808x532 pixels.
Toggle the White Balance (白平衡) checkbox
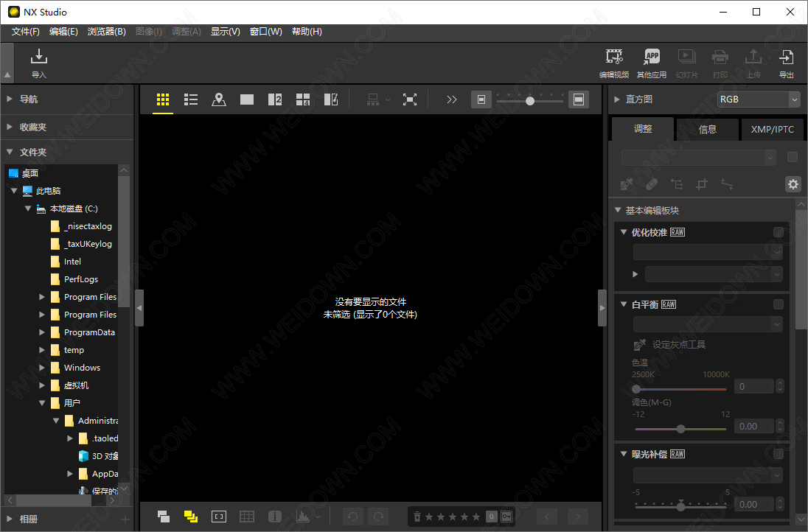coord(779,304)
